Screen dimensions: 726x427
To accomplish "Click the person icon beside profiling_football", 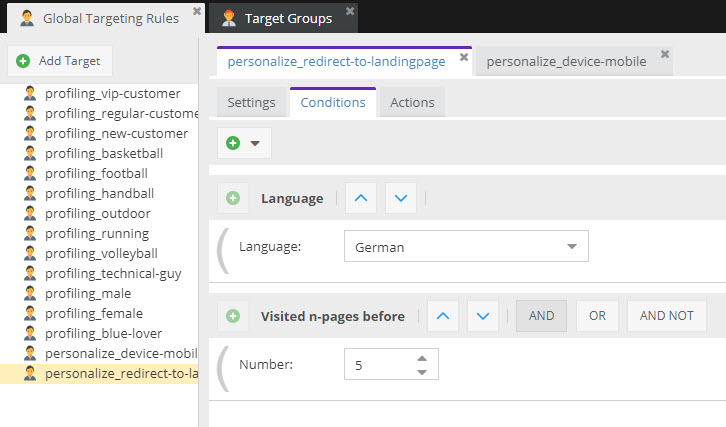I will (30, 173).
